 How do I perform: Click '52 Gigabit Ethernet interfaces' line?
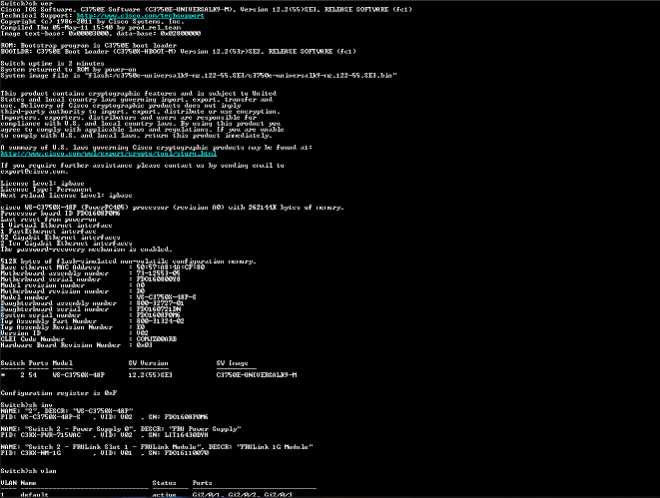click(x=60, y=237)
